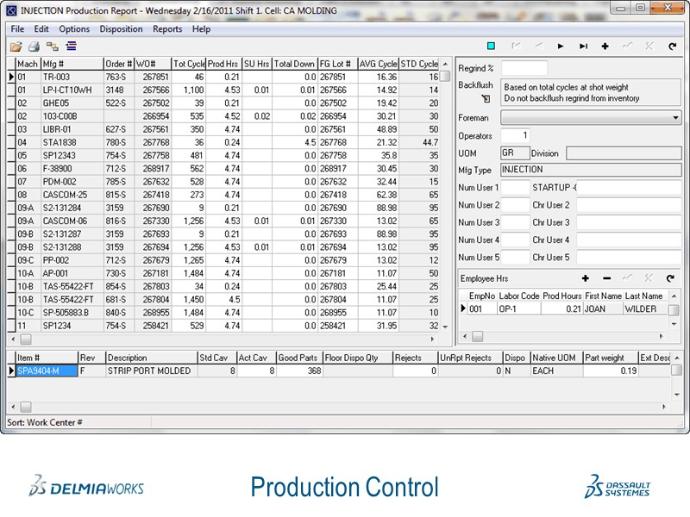Insert new record with main plus icon
690x517 pixels.
tap(605, 46)
